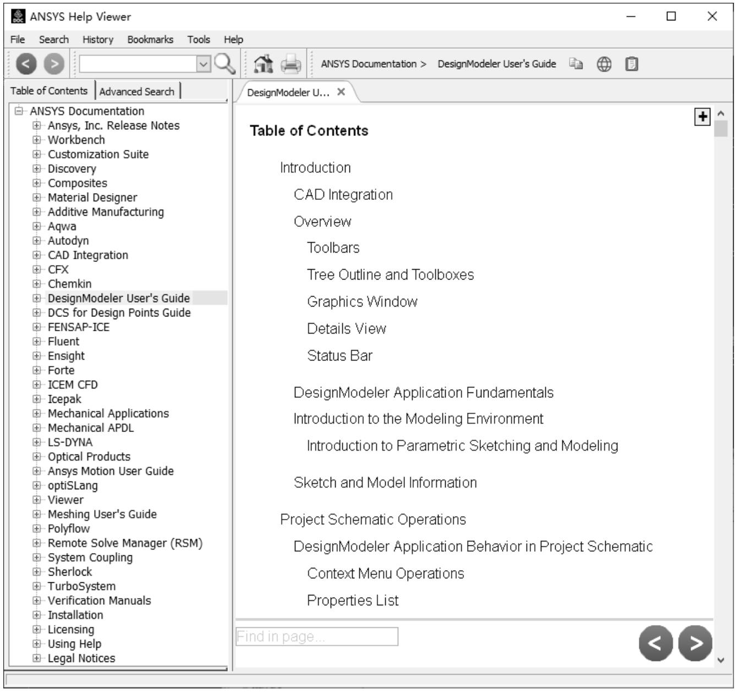Go to the home page icon
The image size is (745, 700).
[264, 64]
